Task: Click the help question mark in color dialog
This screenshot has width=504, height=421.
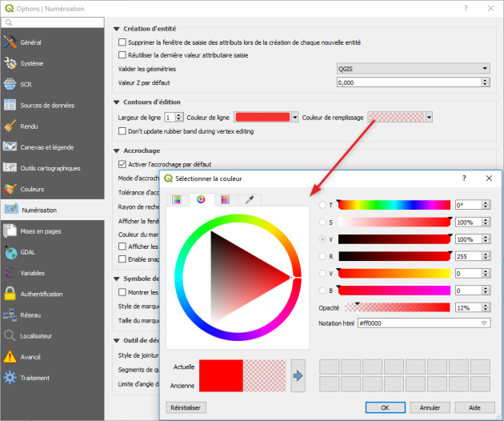Action: (x=464, y=178)
